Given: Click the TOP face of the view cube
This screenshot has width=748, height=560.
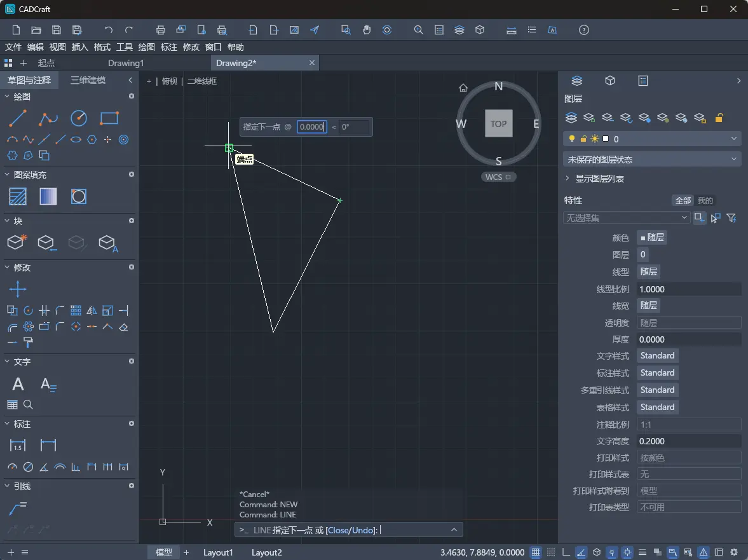Looking at the screenshot, I should 498,123.
